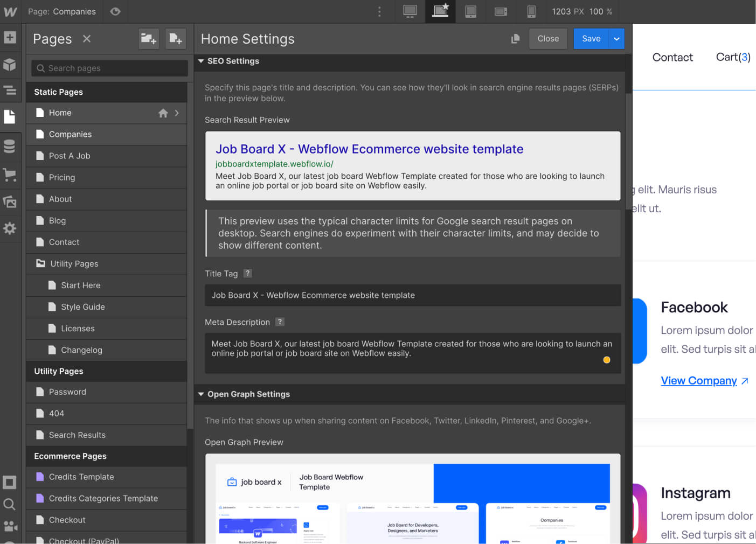Open the Webflow logo menu
The width and height of the screenshot is (756, 544).
(x=10, y=11)
